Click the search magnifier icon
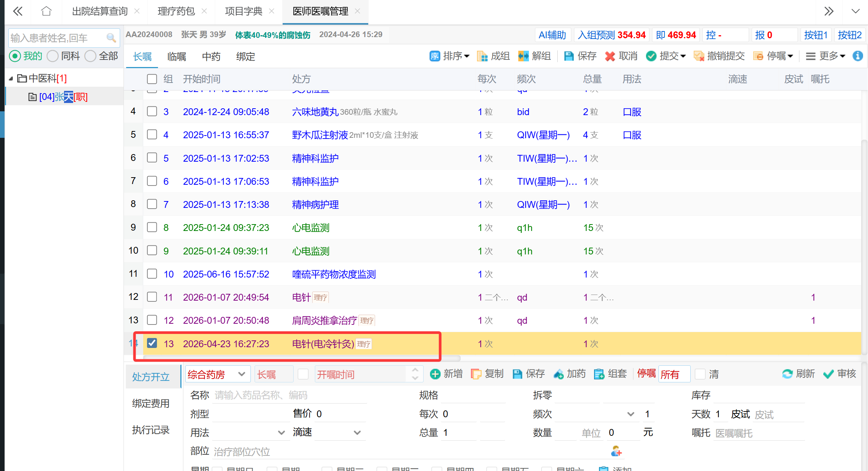The height and width of the screenshot is (471, 868). tap(111, 38)
